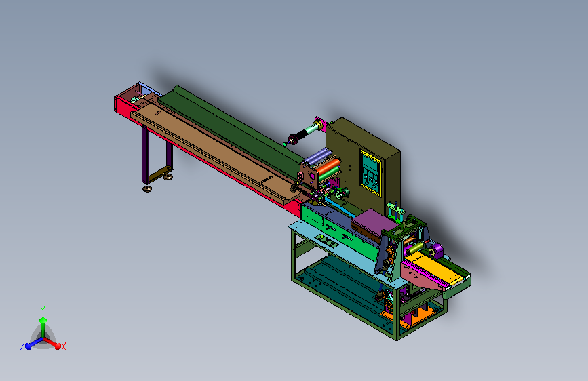Select the round foot pad of the front leg

(147, 188)
